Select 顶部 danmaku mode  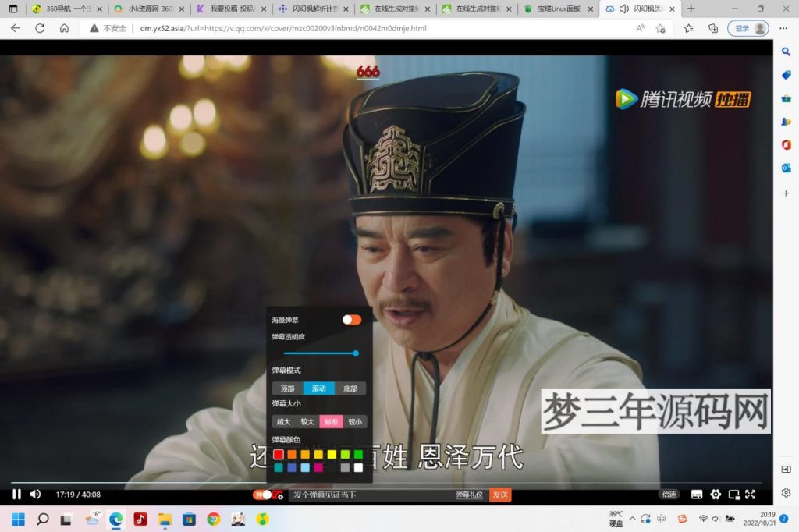click(287, 388)
